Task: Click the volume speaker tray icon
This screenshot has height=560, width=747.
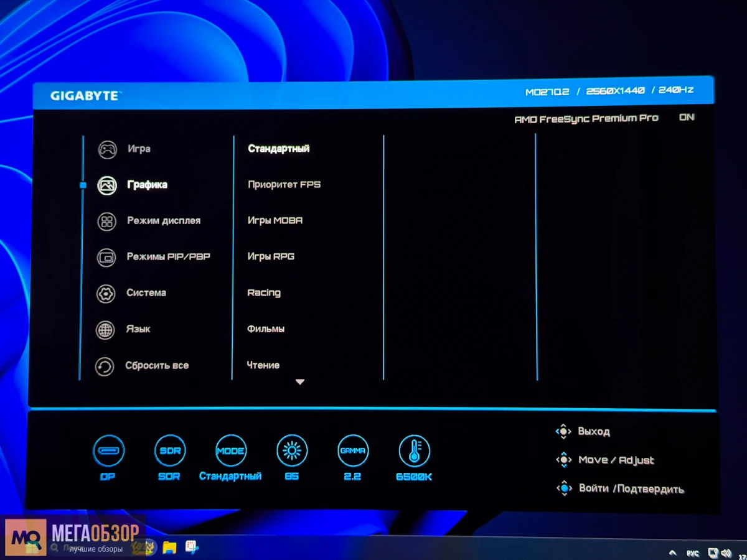Action: click(727, 553)
